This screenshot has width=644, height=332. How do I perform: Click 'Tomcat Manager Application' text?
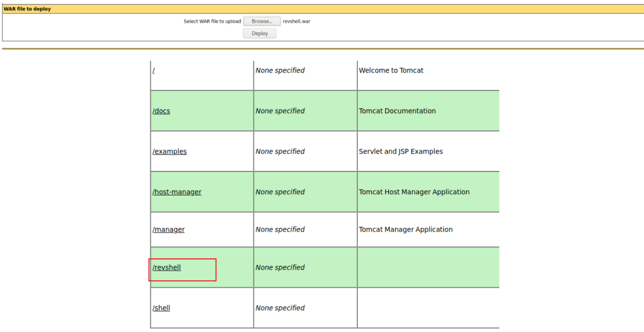406,230
